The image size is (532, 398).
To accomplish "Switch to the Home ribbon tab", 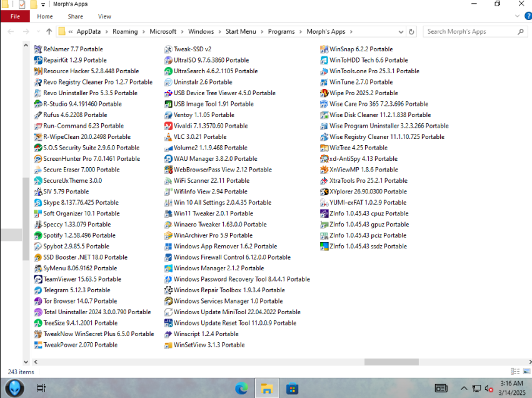I will click(45, 16).
